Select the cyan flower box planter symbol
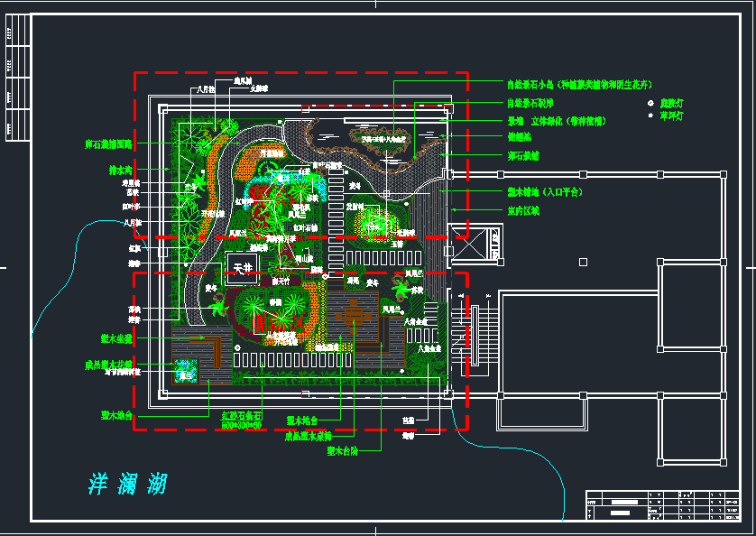 (x=185, y=371)
